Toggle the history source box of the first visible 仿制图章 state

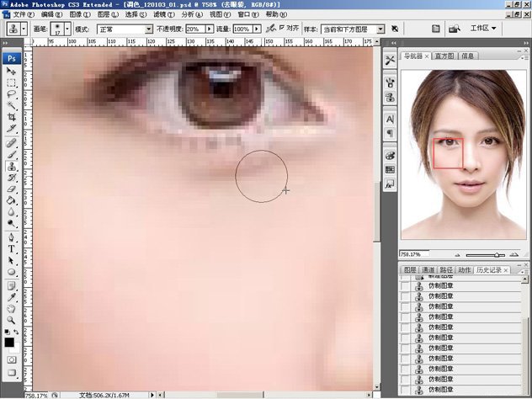click(x=406, y=288)
